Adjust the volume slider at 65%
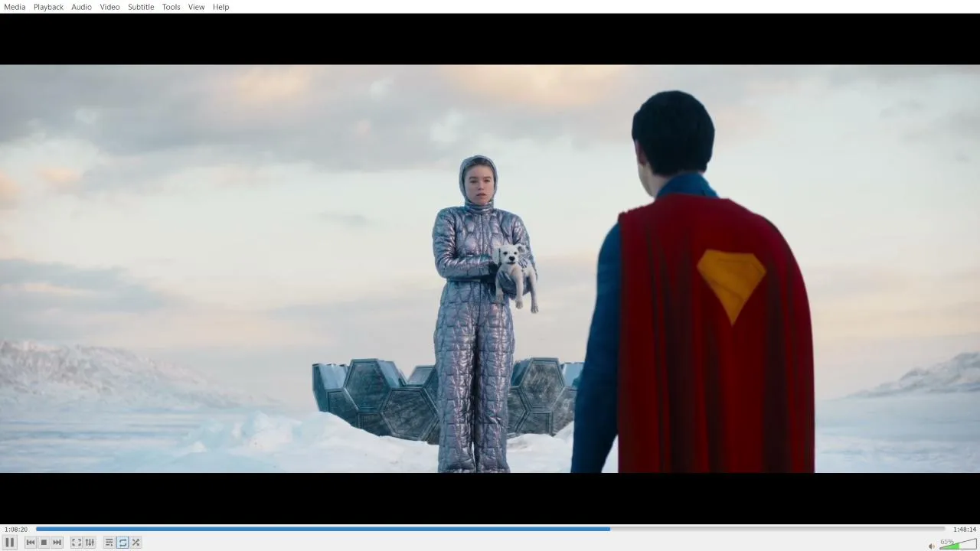980x551 pixels. (x=958, y=544)
